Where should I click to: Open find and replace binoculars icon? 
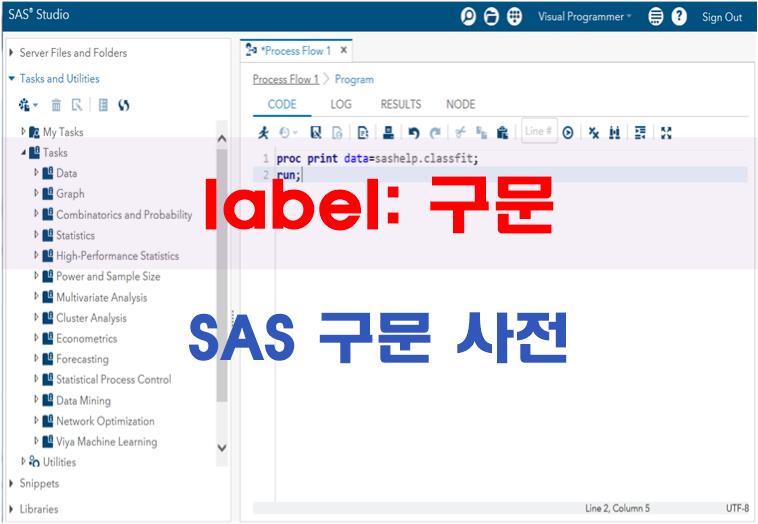(614, 132)
